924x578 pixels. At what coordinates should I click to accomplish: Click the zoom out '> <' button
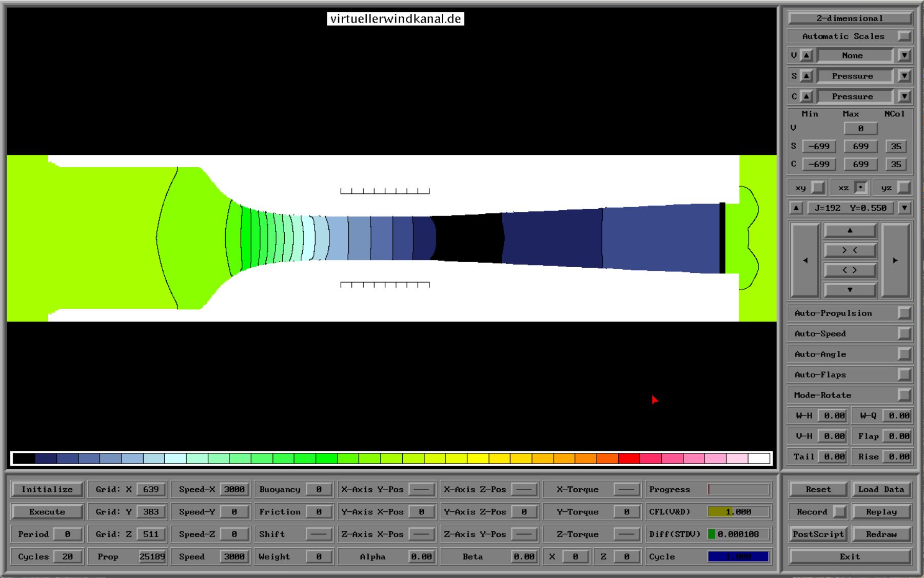pyautogui.click(x=850, y=250)
